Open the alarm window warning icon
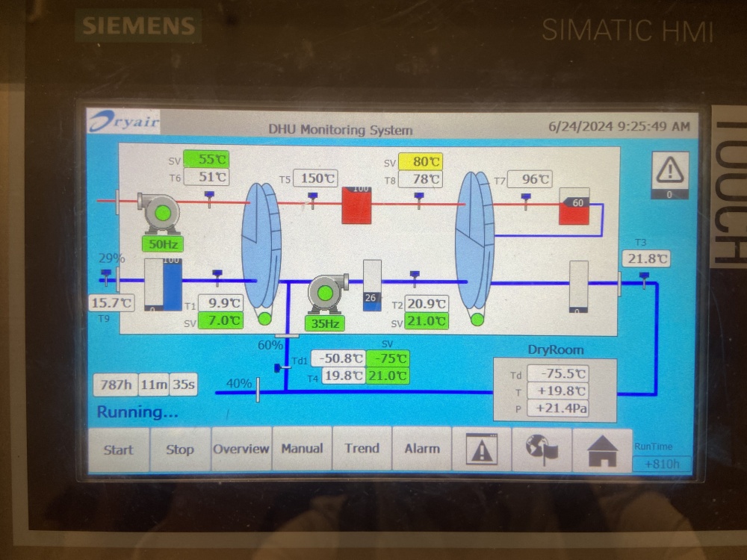Viewport: 747px width, 560px height. pos(481,449)
